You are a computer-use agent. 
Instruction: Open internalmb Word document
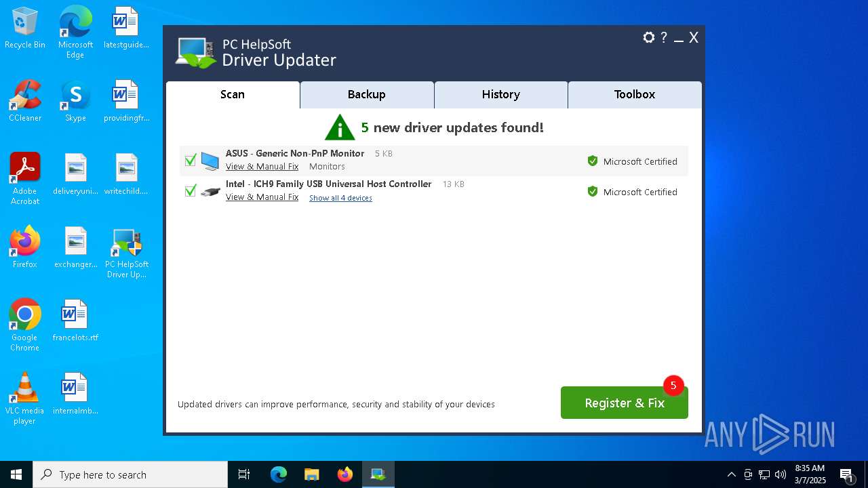click(75, 394)
